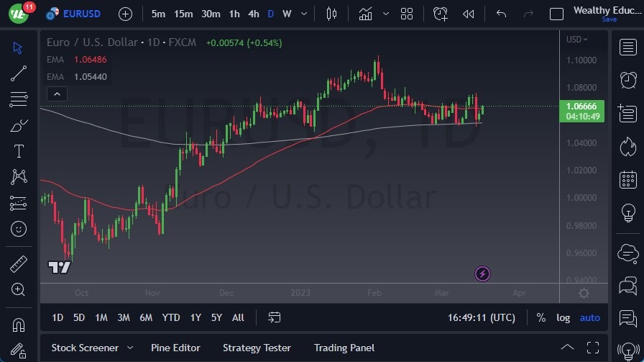Viewport: 644px width, 362px height.
Task: Set the date range to 6M
Action: (x=146, y=317)
